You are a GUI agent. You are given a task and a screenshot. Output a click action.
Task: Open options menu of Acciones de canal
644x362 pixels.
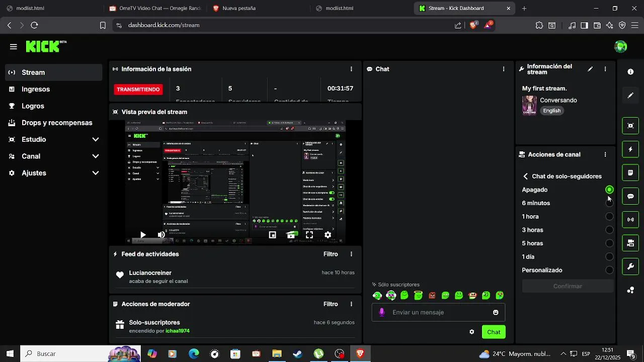(x=605, y=154)
